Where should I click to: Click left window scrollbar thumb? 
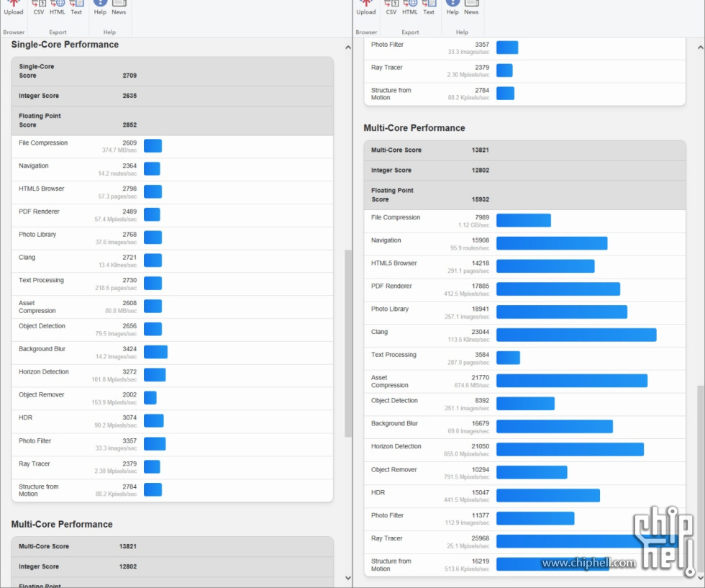pyautogui.click(x=348, y=343)
